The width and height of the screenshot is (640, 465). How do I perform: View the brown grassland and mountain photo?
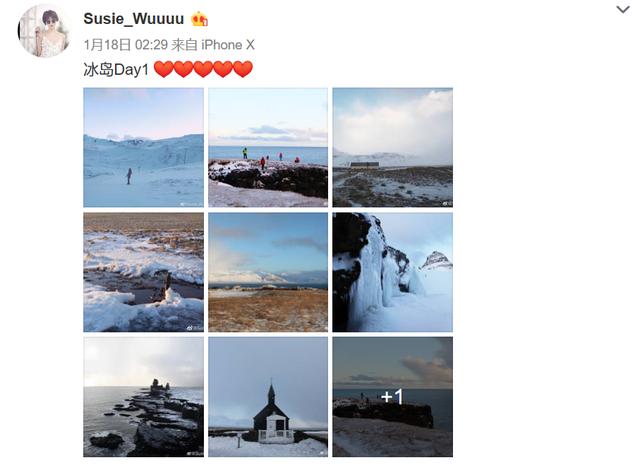(x=268, y=272)
